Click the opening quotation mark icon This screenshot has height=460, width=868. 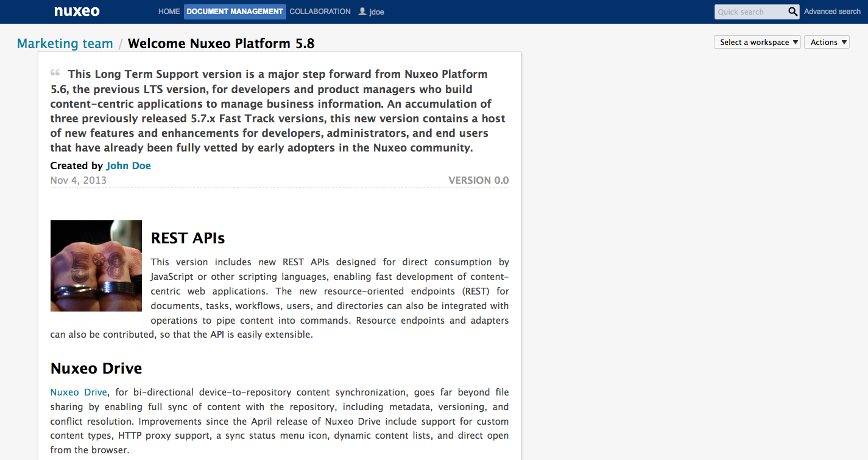tap(55, 72)
